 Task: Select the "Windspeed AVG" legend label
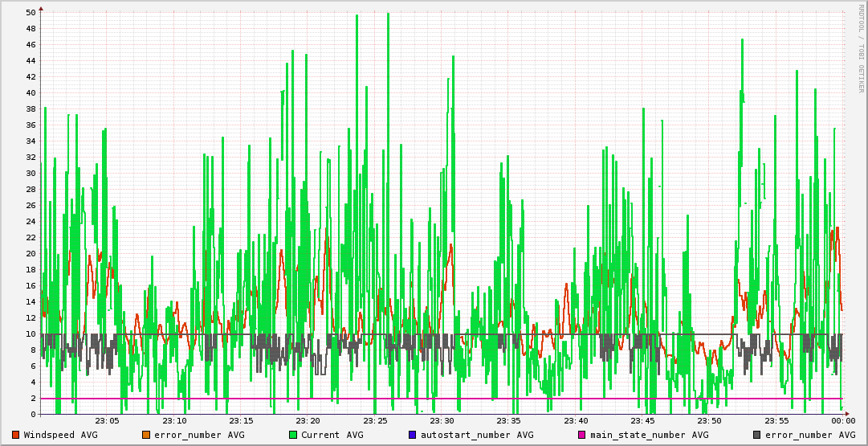pyautogui.click(x=60, y=435)
